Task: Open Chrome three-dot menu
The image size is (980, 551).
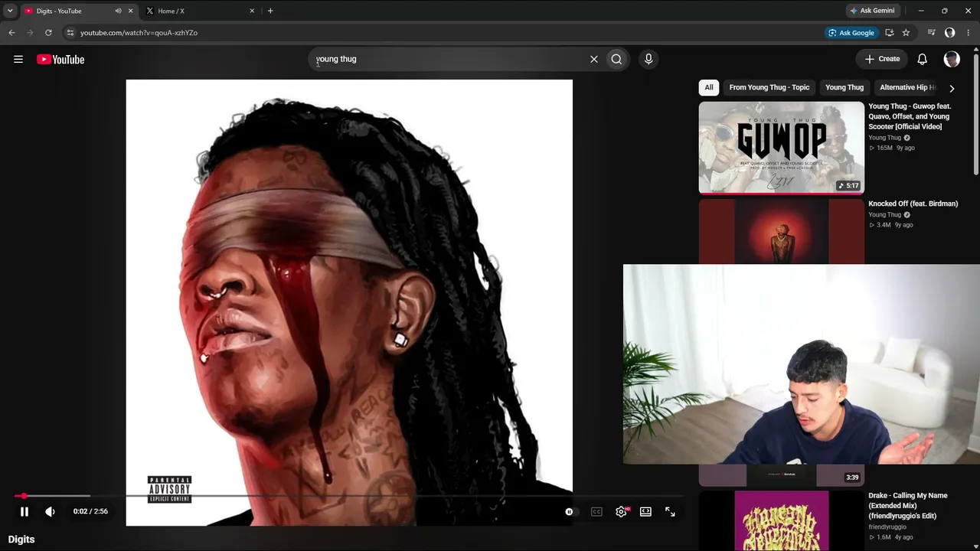Action: pyautogui.click(x=969, y=33)
